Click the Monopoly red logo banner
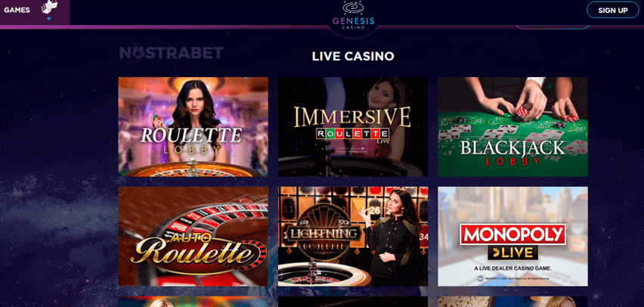Screen dimensions: 644x307 pos(512,234)
